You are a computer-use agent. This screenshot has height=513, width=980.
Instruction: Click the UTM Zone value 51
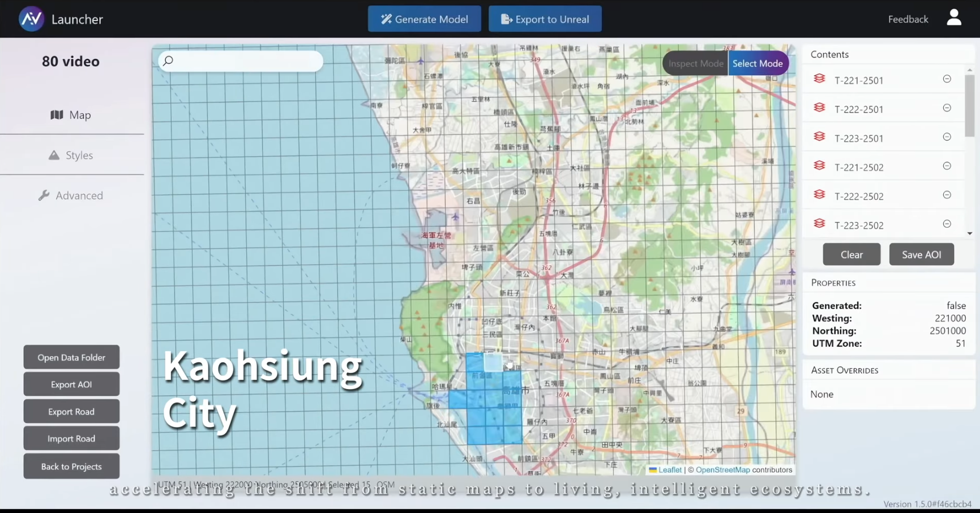point(961,343)
